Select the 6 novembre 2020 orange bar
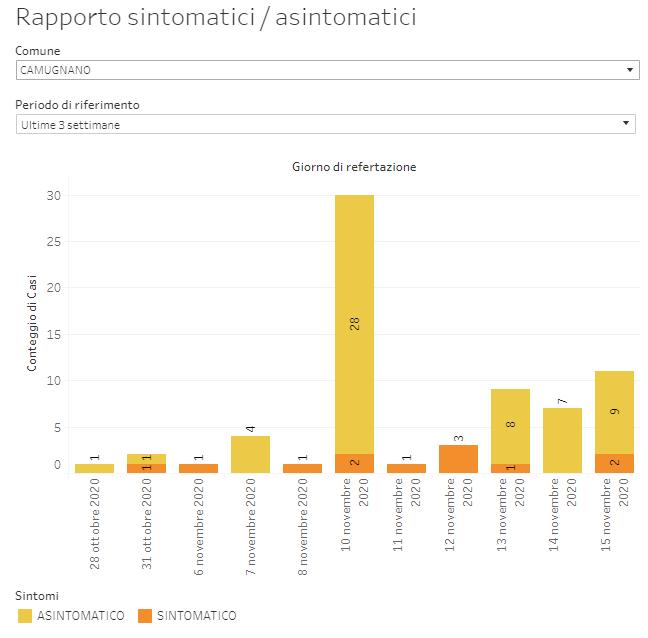 (198, 468)
